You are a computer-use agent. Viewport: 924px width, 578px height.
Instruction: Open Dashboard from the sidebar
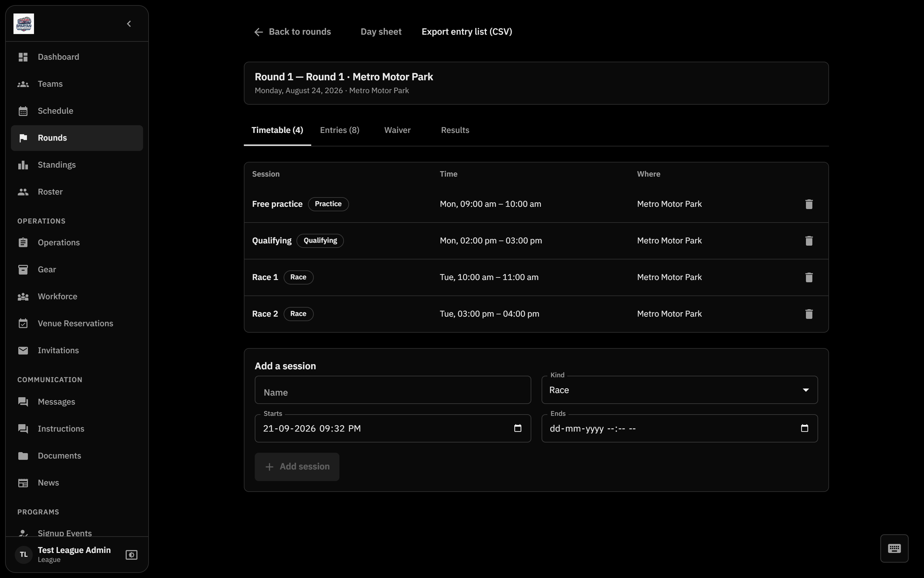pos(77,57)
